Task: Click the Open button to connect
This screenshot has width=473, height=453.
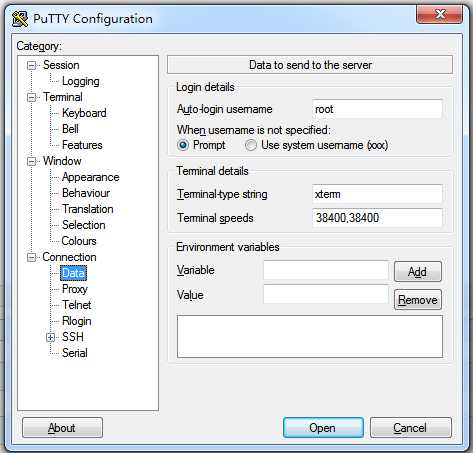Action: coord(323,428)
